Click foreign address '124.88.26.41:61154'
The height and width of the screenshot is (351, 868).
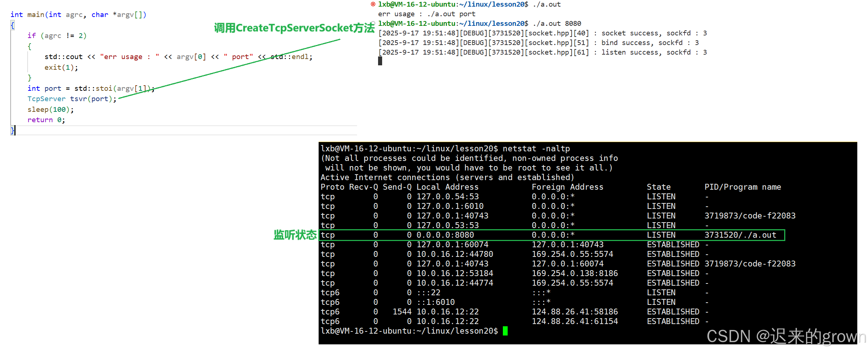point(575,321)
